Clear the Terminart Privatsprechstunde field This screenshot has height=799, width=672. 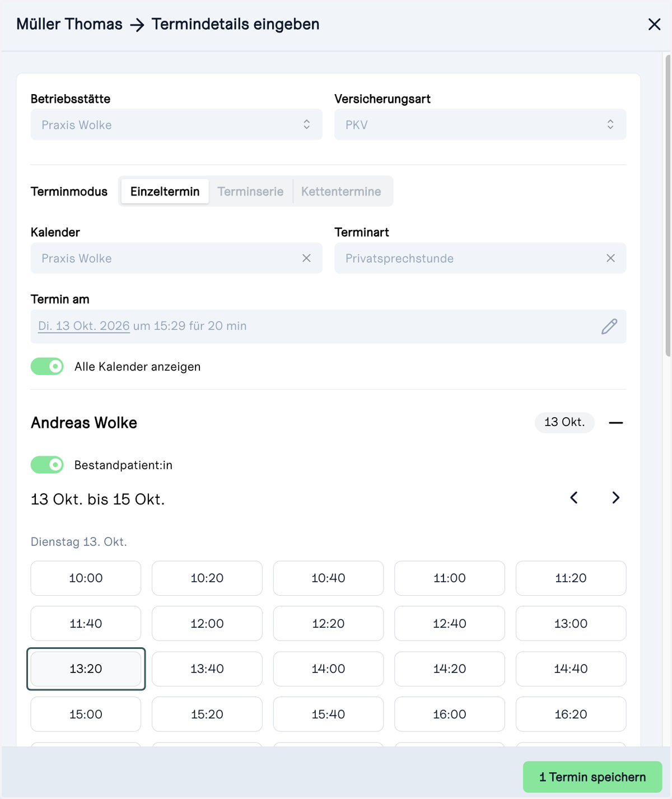coord(610,258)
